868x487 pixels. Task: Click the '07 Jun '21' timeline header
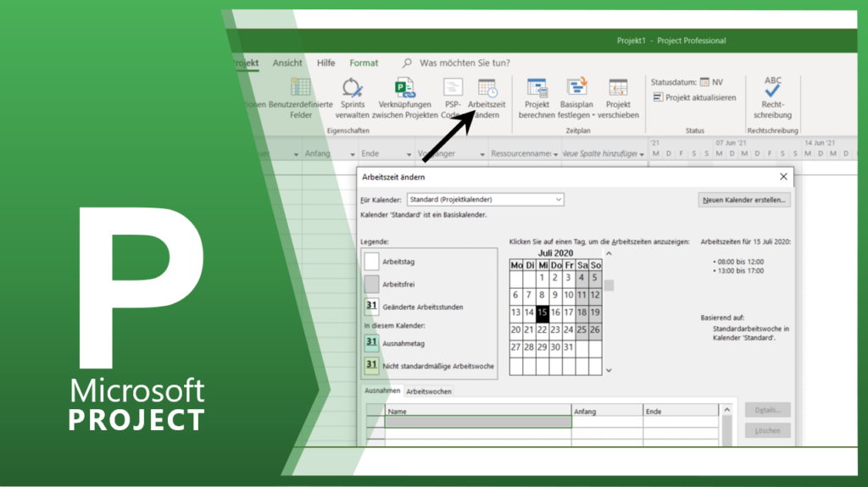[731, 143]
